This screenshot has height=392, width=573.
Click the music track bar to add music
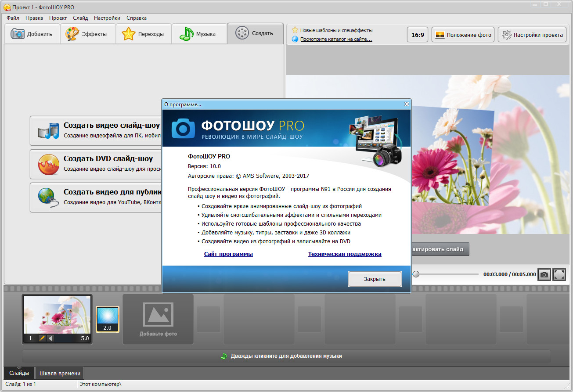(286, 356)
